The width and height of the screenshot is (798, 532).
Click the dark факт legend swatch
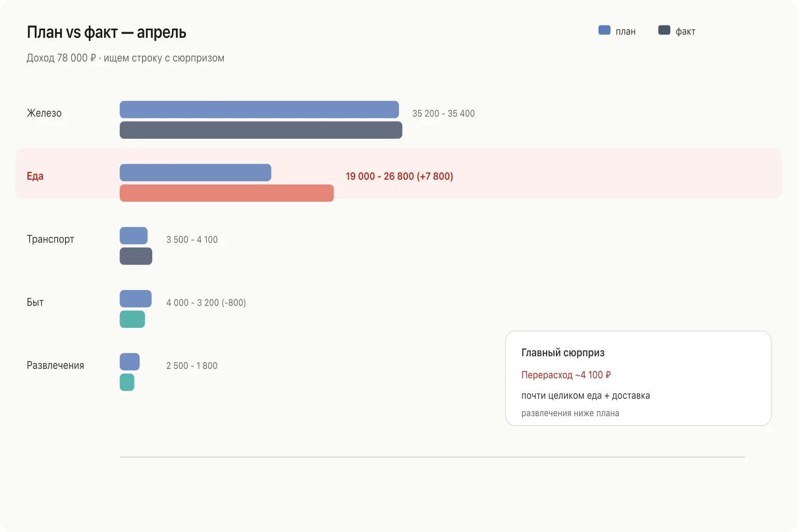click(x=664, y=30)
